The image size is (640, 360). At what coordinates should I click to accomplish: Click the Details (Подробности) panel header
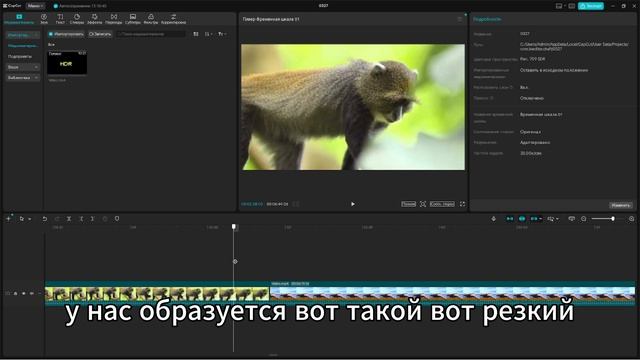tap(487, 19)
